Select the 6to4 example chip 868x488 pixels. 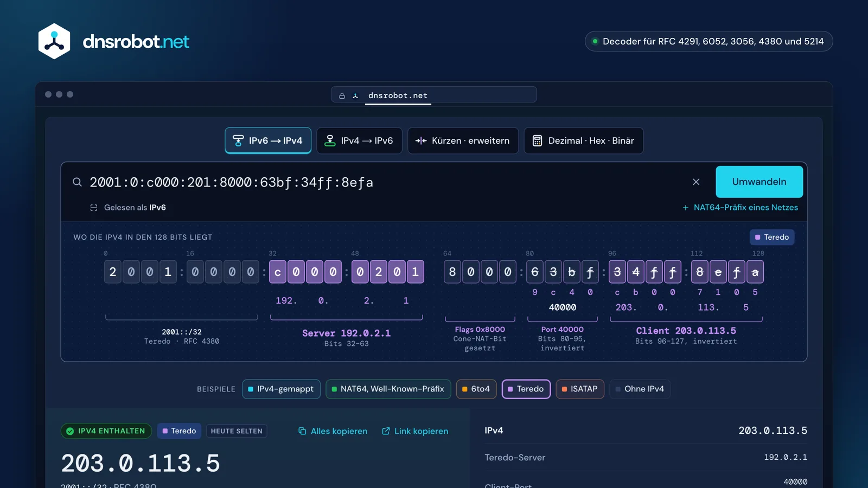tap(476, 389)
